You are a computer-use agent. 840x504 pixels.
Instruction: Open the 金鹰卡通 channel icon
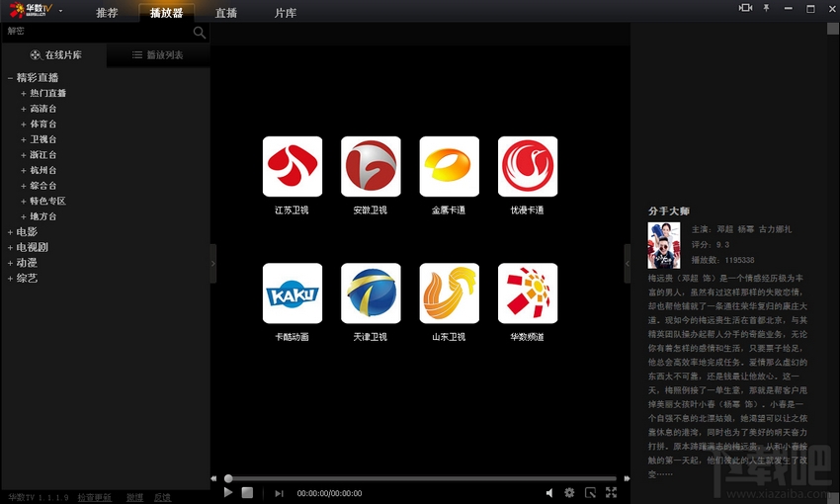coord(449,167)
